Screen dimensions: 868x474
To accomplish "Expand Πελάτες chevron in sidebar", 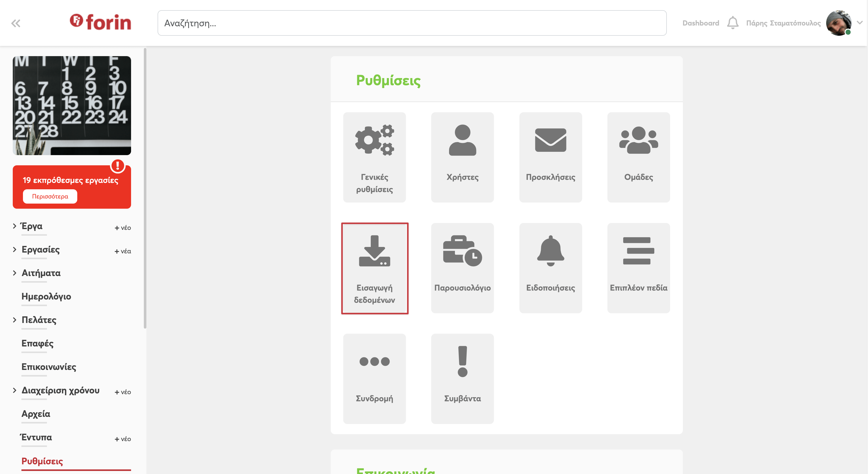I will [x=15, y=320].
